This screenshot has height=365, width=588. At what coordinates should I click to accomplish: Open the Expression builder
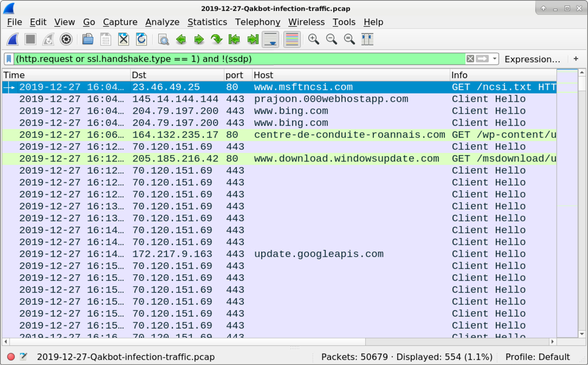[532, 59]
